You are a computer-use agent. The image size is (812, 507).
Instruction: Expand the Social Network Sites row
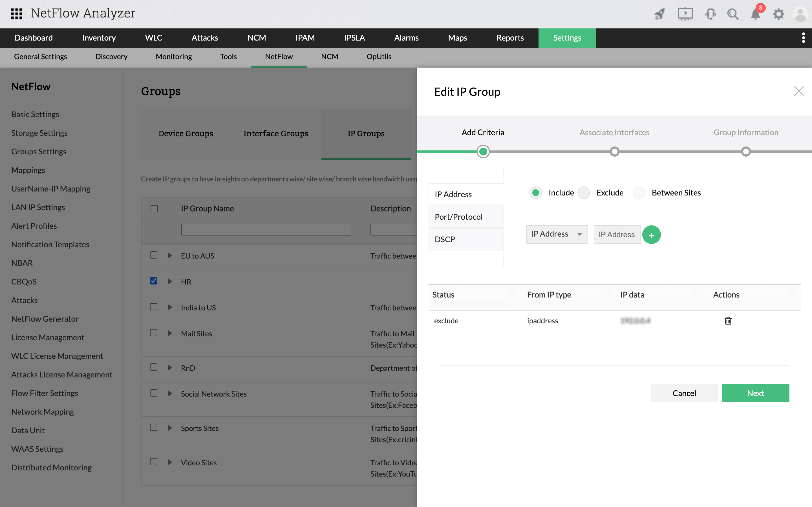point(170,393)
